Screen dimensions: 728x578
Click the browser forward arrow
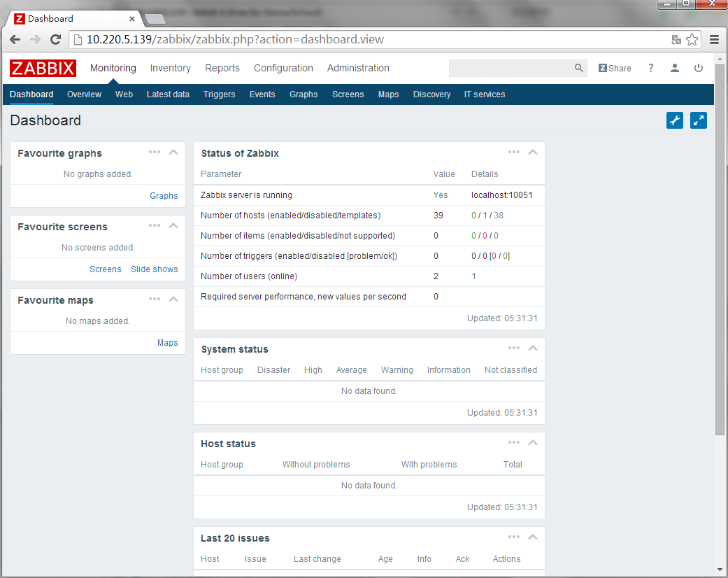[x=35, y=39]
